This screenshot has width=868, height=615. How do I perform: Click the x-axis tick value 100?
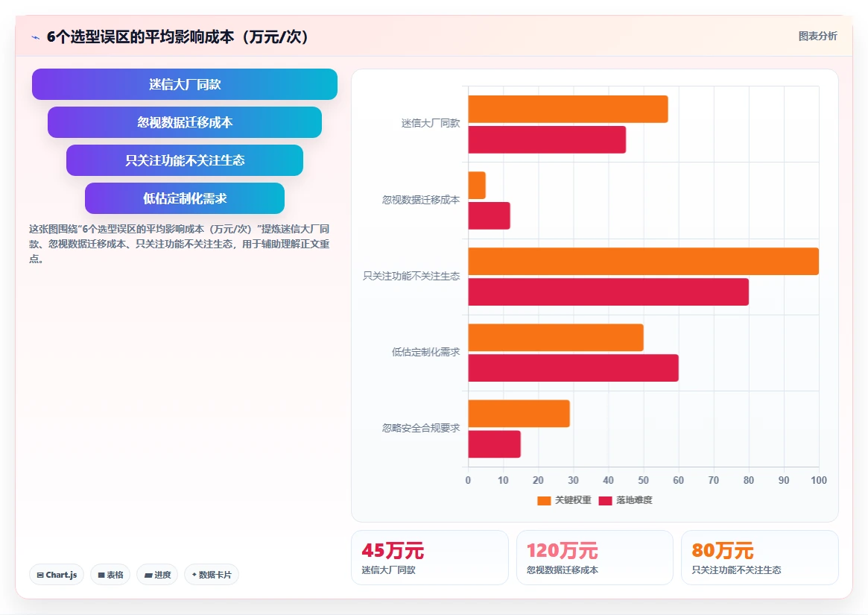[x=819, y=480]
